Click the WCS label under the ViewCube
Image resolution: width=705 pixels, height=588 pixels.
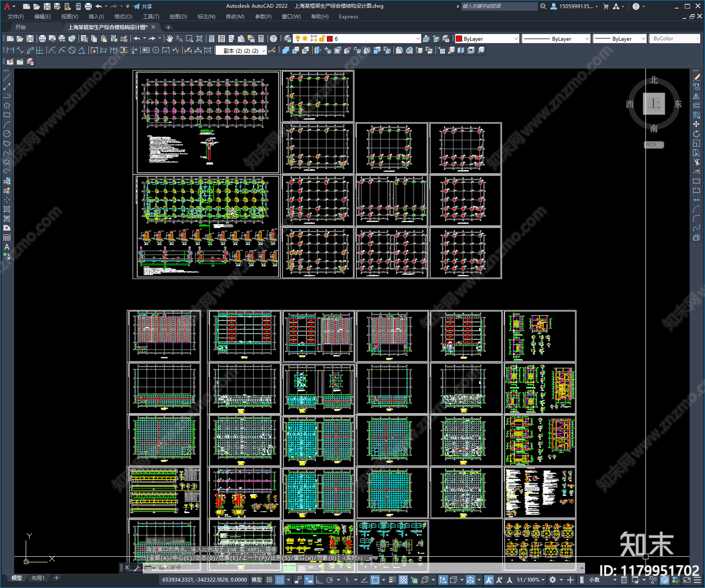[652, 145]
